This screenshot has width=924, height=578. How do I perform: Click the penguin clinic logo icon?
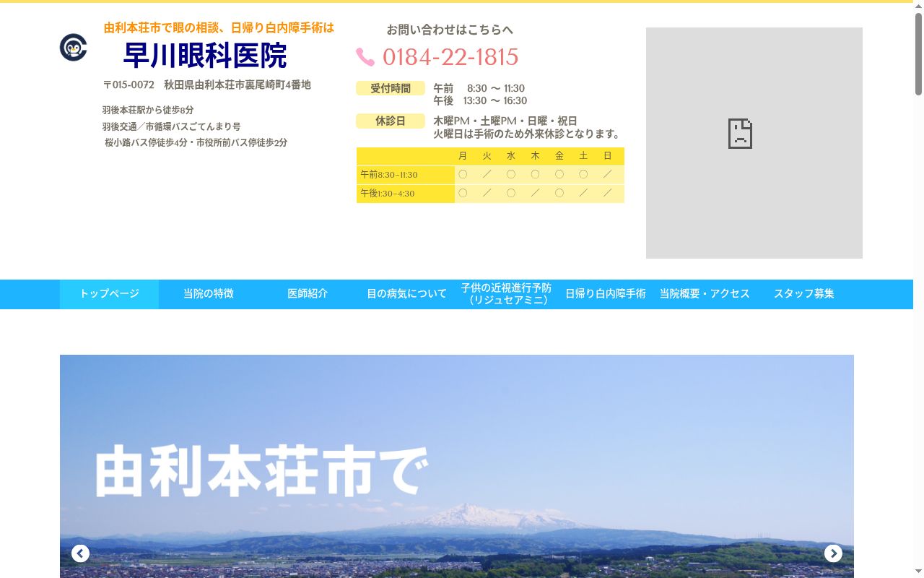[x=73, y=48]
